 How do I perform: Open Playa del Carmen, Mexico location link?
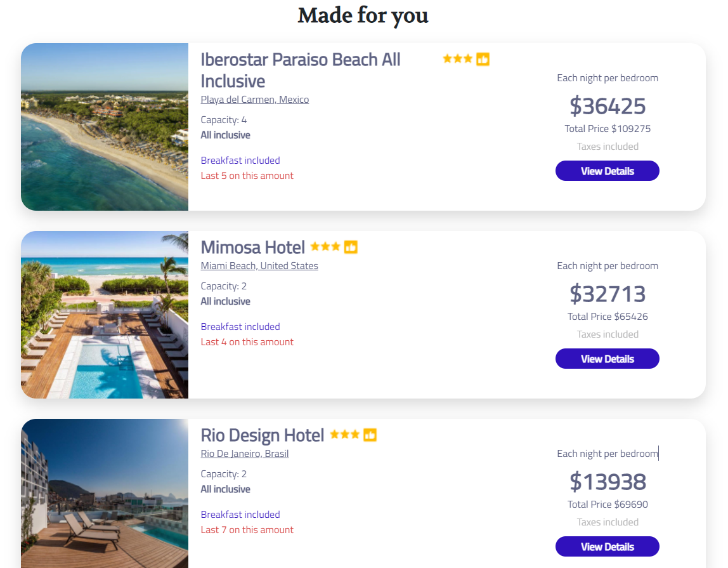255,100
